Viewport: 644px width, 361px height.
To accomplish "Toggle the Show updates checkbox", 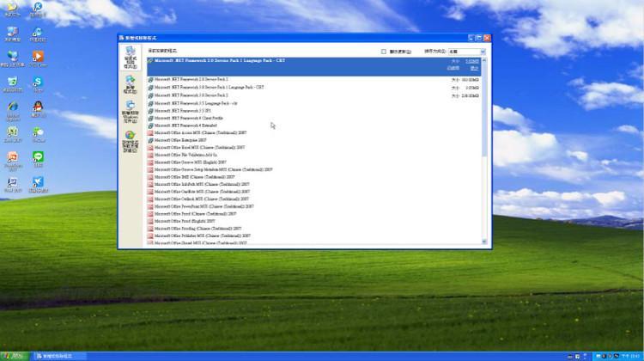I will (x=384, y=52).
